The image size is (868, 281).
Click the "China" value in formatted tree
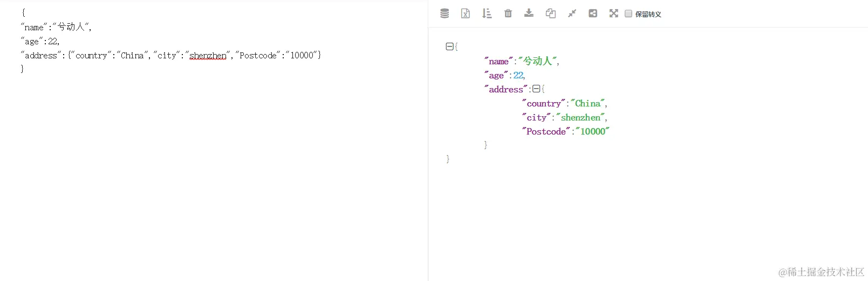click(587, 103)
